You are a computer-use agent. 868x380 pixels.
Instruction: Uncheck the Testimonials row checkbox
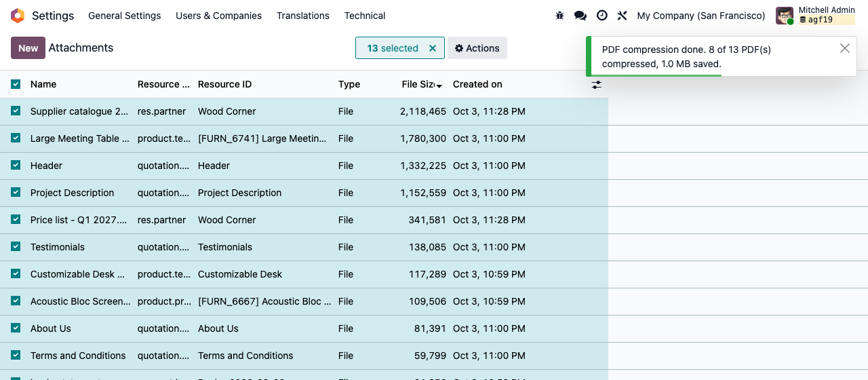[x=16, y=246]
